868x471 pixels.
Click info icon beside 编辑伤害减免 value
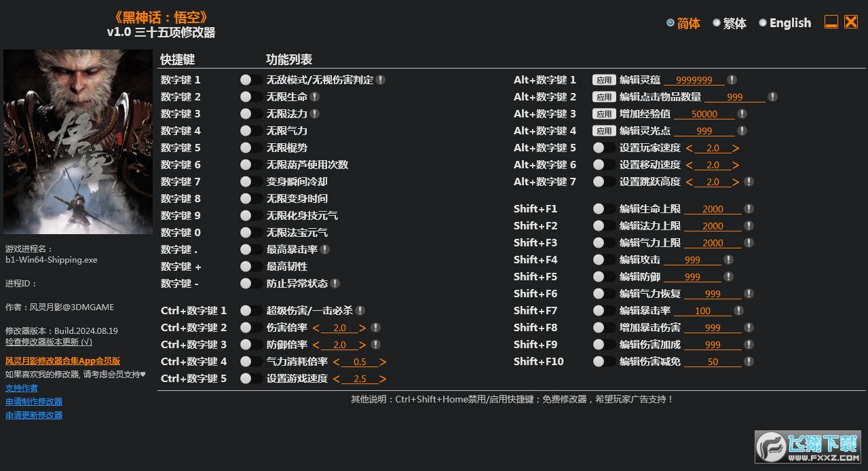(749, 362)
